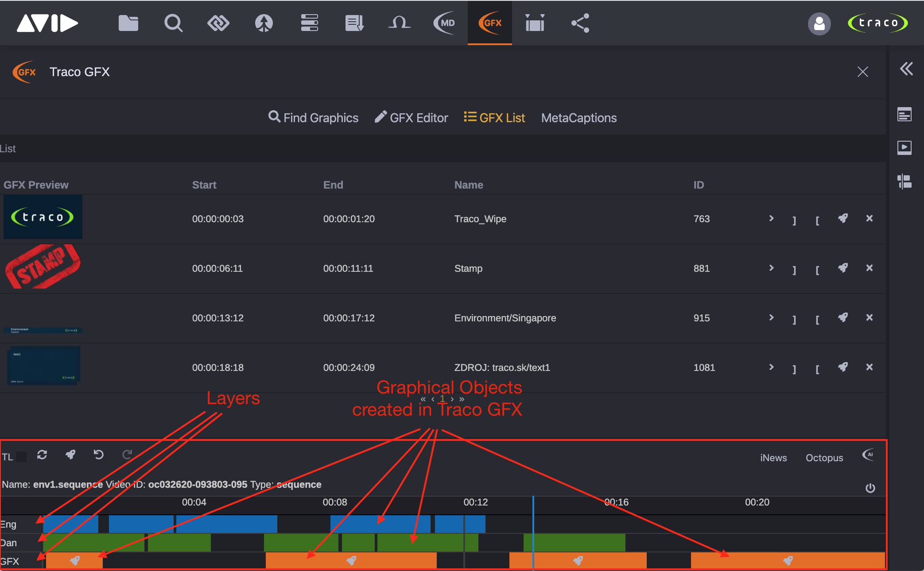Click the 00:08 timeline ruler mark
This screenshot has height=571, width=924.
coord(335,502)
